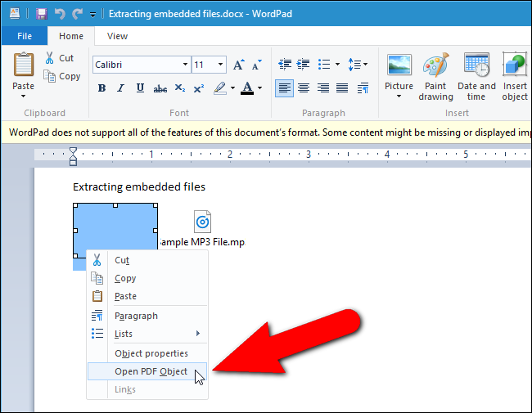Click the scissors icon in context menu
This screenshot has width=532, height=413.
coord(97,260)
